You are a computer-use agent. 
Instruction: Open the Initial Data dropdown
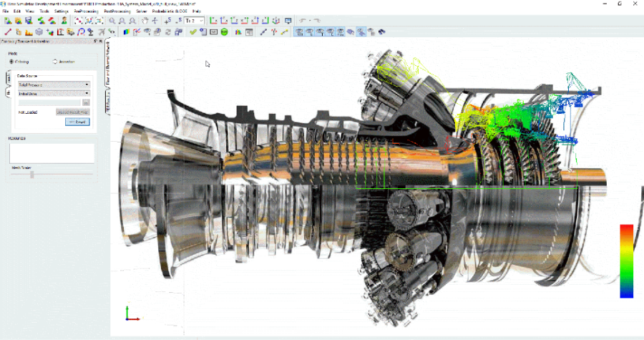(x=54, y=93)
